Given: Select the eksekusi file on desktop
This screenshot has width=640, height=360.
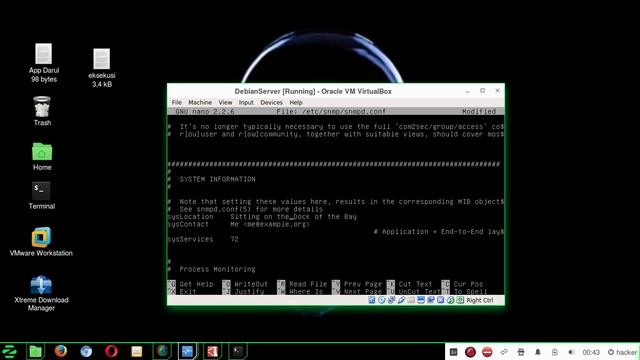Looking at the screenshot, I should pyautogui.click(x=102, y=68).
